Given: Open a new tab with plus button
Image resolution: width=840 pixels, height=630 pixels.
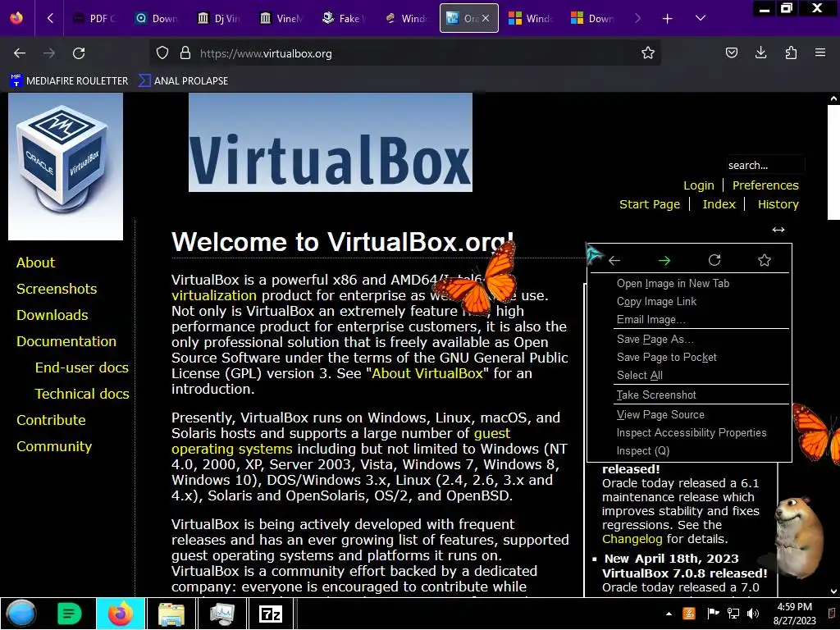Looking at the screenshot, I should (x=667, y=19).
